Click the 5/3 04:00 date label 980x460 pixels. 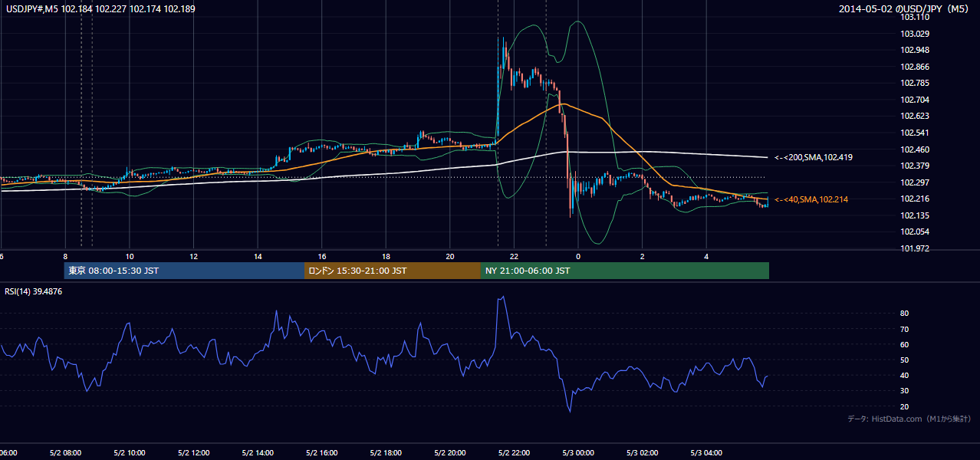point(707,453)
